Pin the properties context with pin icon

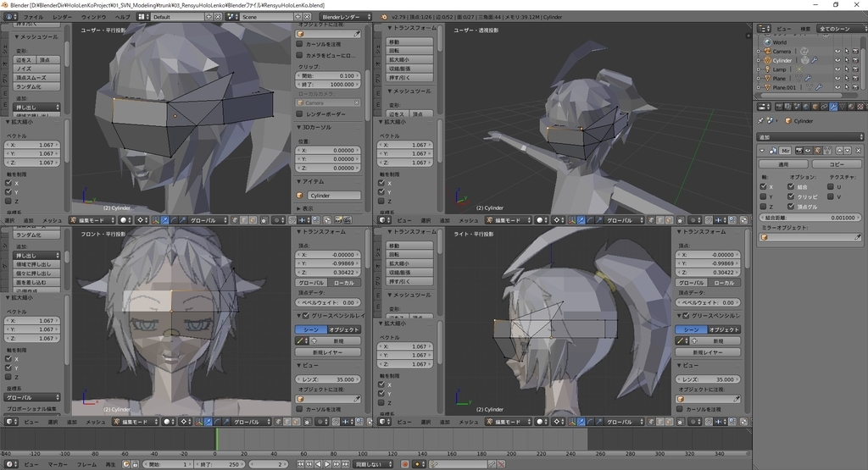(760, 120)
